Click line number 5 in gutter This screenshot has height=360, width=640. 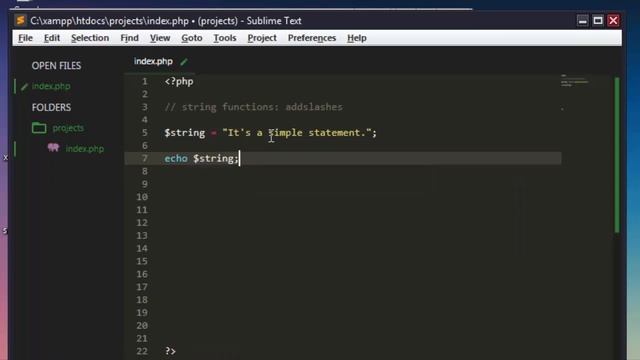[x=144, y=133]
